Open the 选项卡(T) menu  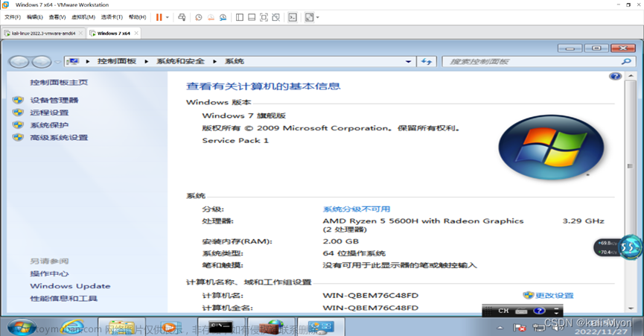(112, 17)
